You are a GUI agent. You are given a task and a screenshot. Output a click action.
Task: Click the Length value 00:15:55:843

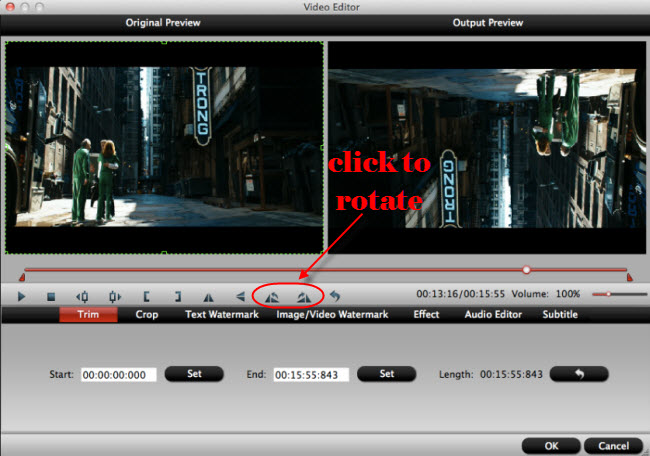click(511, 374)
